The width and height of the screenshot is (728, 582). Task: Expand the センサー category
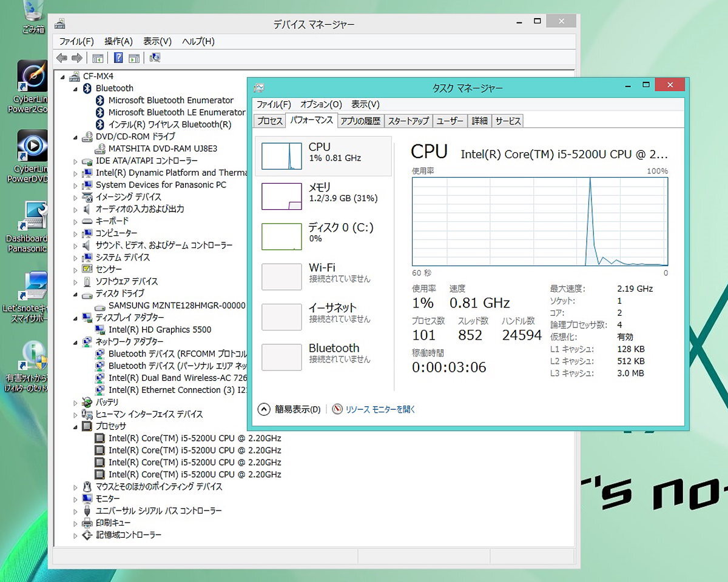[x=76, y=270]
